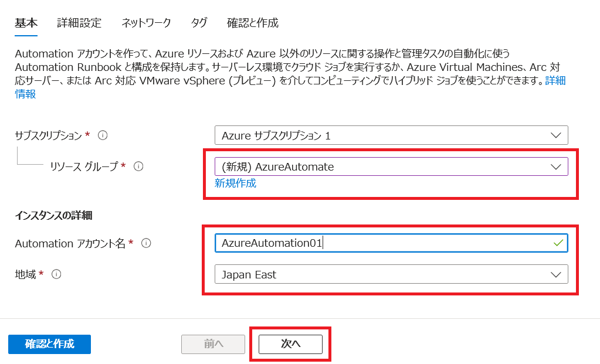Click the info icon beside サブスクリプション

pos(103,135)
